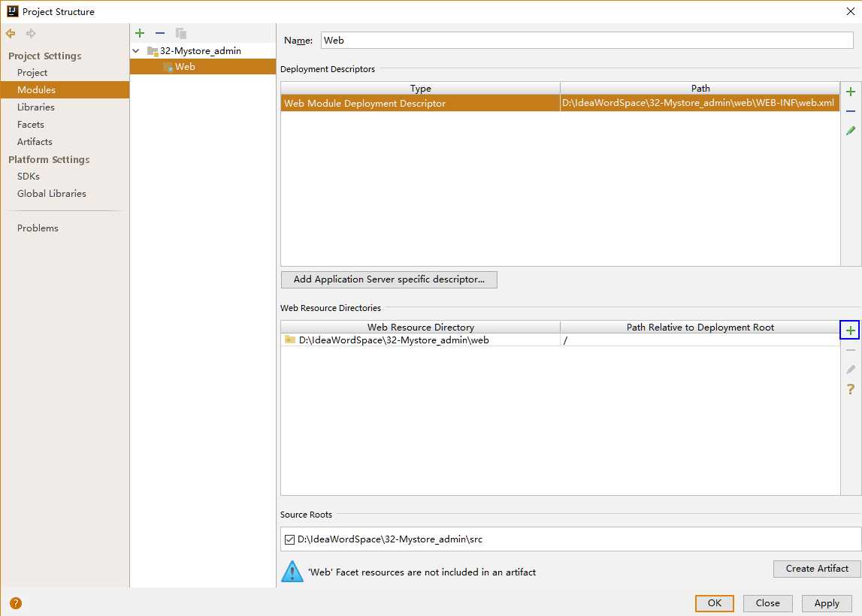Viewport: 862px width, 616px height.
Task: Click the facet warning triangle icon
Action: pyautogui.click(x=292, y=572)
